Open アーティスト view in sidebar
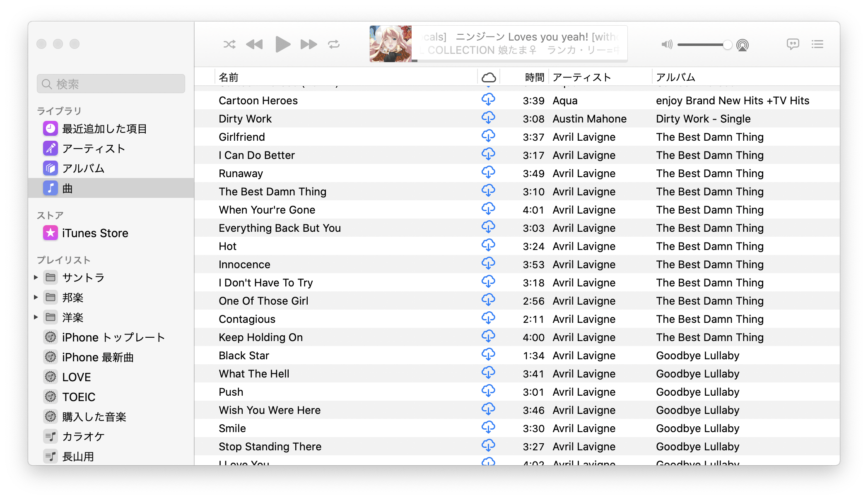 pyautogui.click(x=111, y=149)
